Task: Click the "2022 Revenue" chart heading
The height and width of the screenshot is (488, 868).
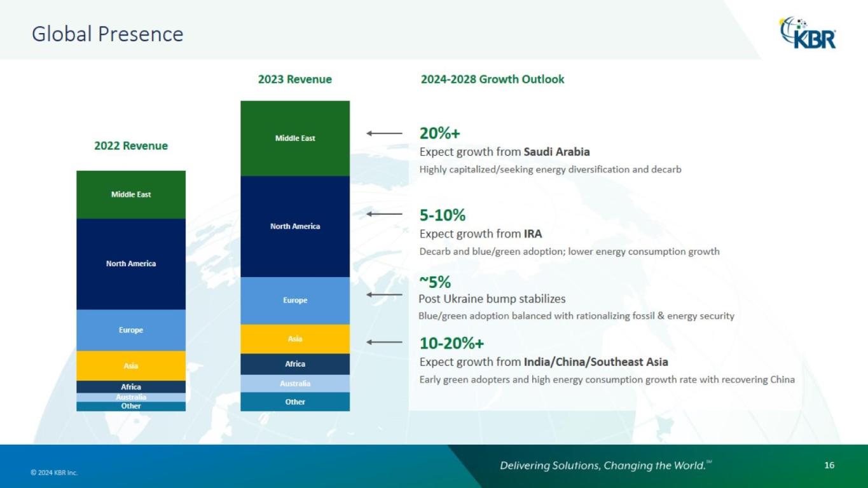Action: (131, 146)
